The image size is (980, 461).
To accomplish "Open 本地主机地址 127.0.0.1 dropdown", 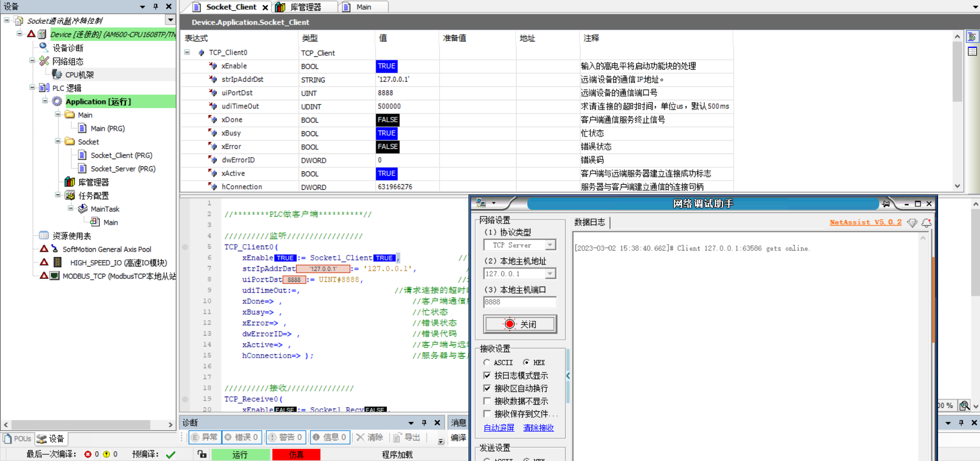I will 550,274.
